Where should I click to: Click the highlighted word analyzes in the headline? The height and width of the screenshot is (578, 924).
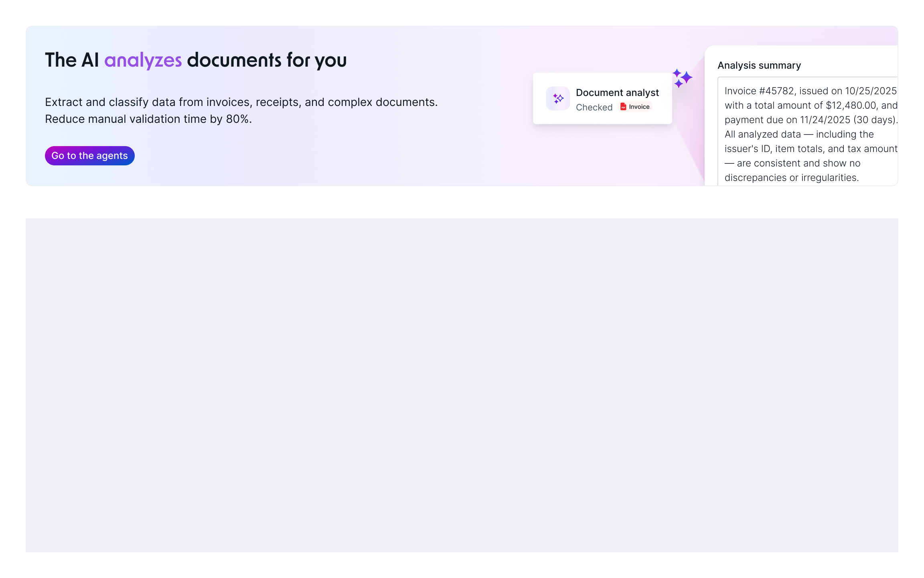click(143, 60)
